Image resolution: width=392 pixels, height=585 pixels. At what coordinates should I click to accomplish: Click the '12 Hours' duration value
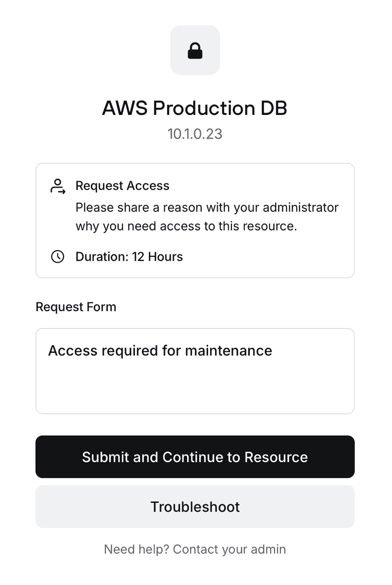pos(157,257)
